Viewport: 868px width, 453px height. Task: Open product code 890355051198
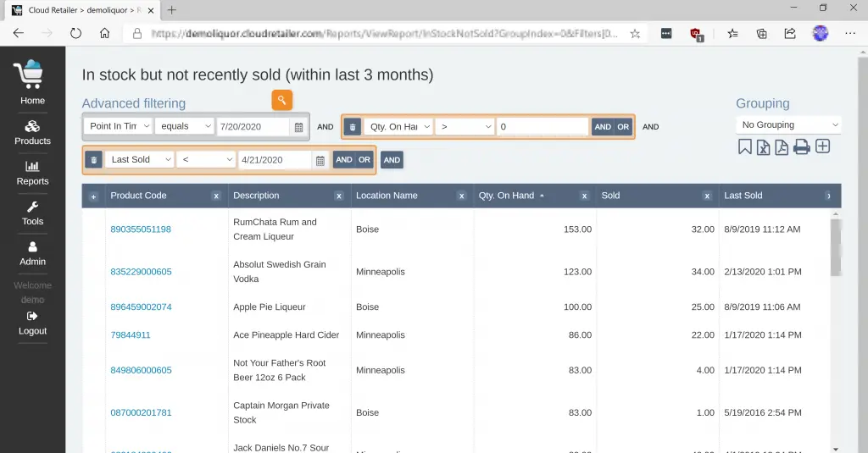[x=141, y=229]
